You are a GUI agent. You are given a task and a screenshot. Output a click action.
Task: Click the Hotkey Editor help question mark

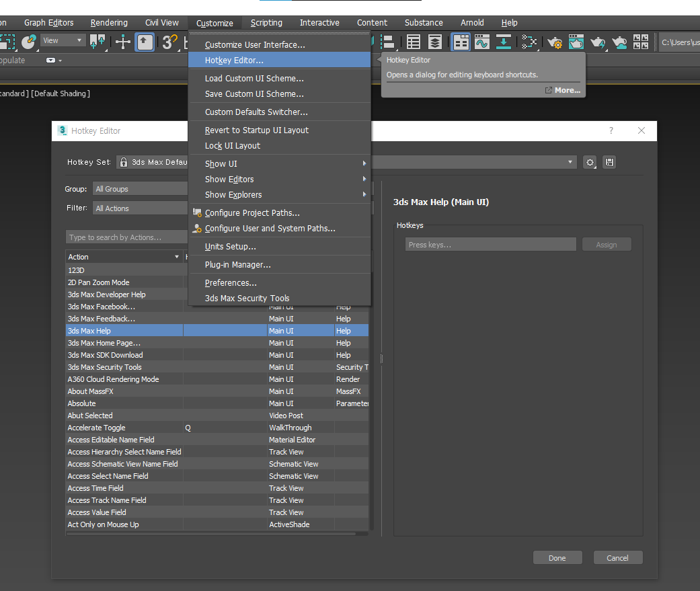click(x=611, y=130)
